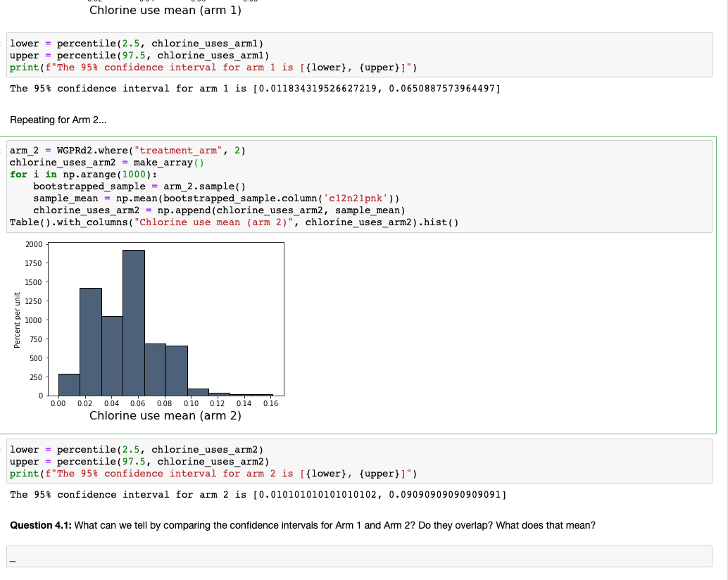
Task: Click the arm 1 confidence interval output
Action: pyautogui.click(x=256, y=89)
